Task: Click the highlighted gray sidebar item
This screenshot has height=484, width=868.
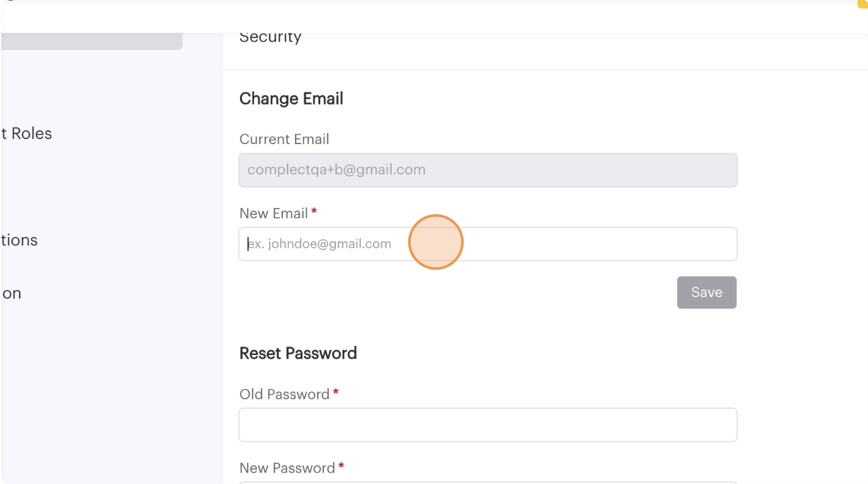Action: click(x=92, y=41)
